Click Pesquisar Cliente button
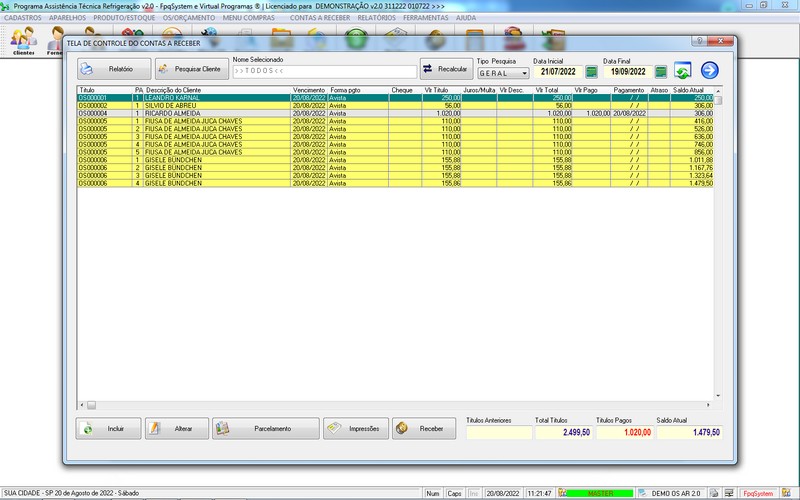Screen dimensions: 800x500 pos(192,69)
